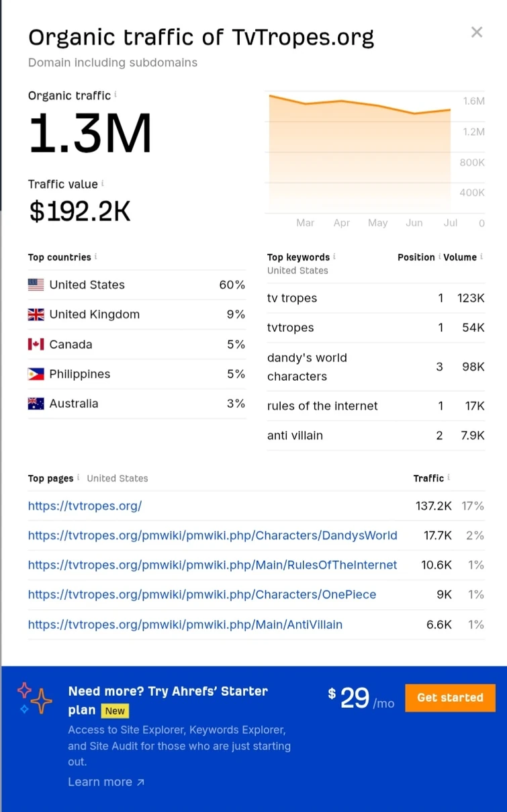Viewport: 507px width, 812px height.
Task: Click info icon beside Traffic column header
Action: point(449,478)
